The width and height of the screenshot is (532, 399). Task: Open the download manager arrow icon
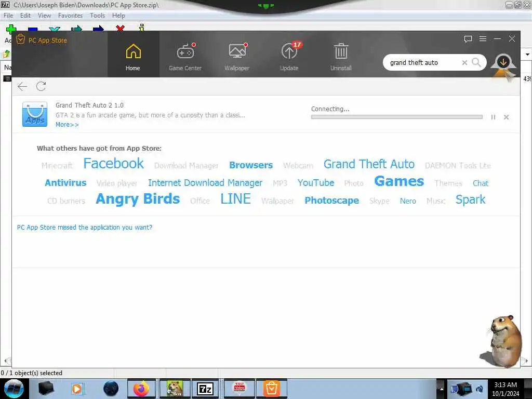tap(503, 62)
